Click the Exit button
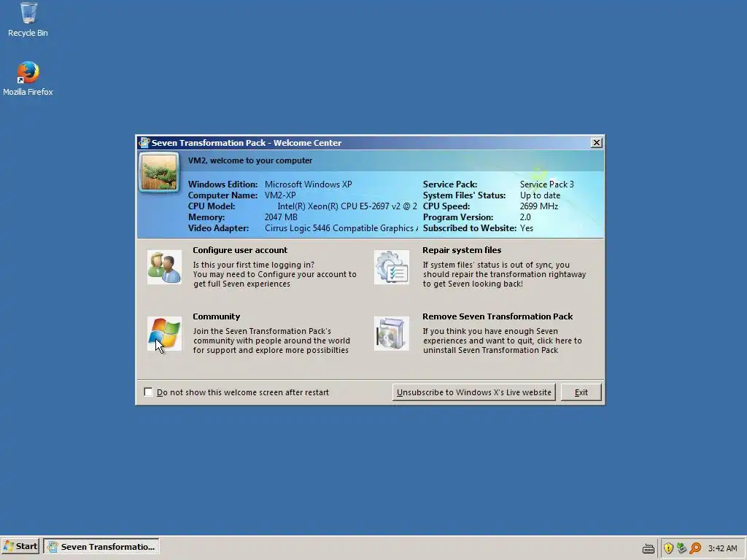Image resolution: width=747 pixels, height=560 pixels. coord(581,392)
